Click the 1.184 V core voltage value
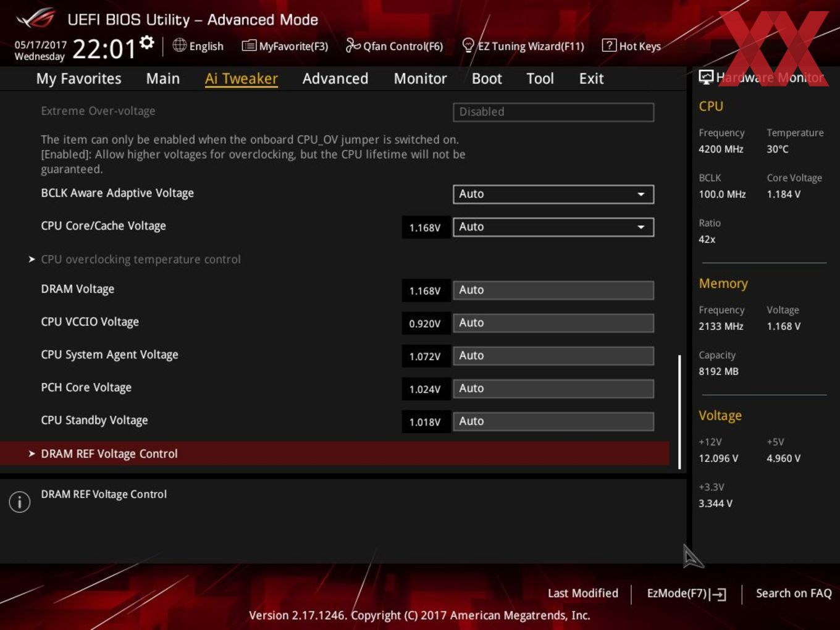 tap(784, 194)
